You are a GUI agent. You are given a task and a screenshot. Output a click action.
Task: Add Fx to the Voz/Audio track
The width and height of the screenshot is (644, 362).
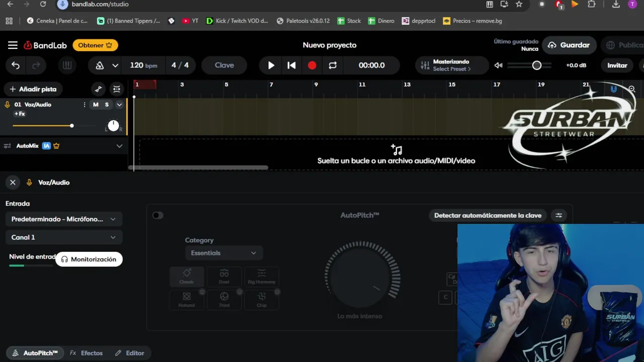(20, 114)
